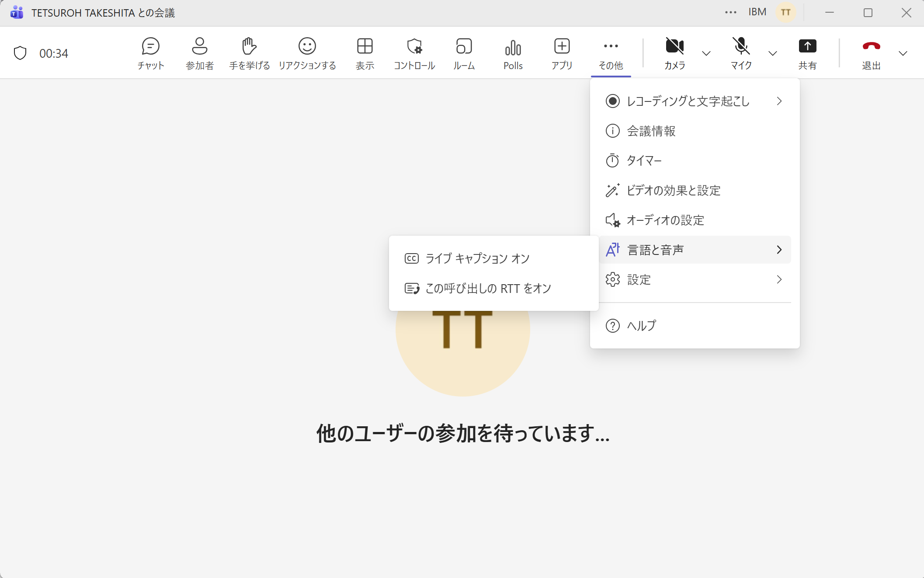
Task: Leave the meeting
Action: [x=871, y=52]
